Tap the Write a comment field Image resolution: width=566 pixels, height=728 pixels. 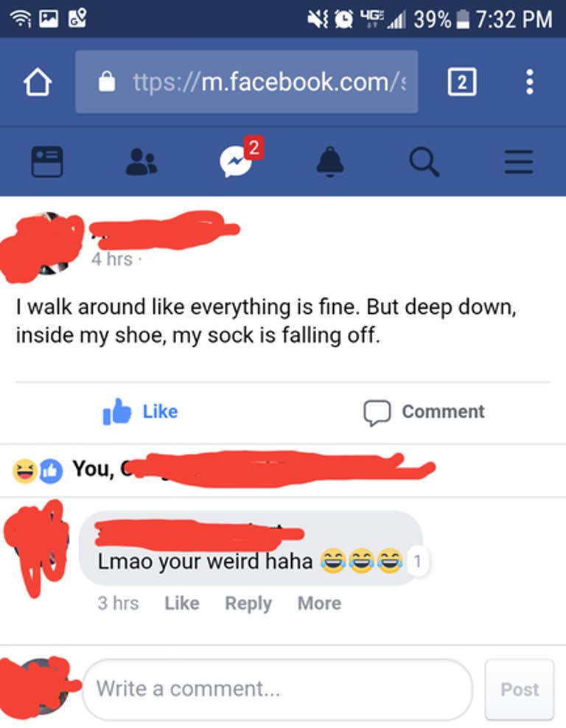[277, 689]
